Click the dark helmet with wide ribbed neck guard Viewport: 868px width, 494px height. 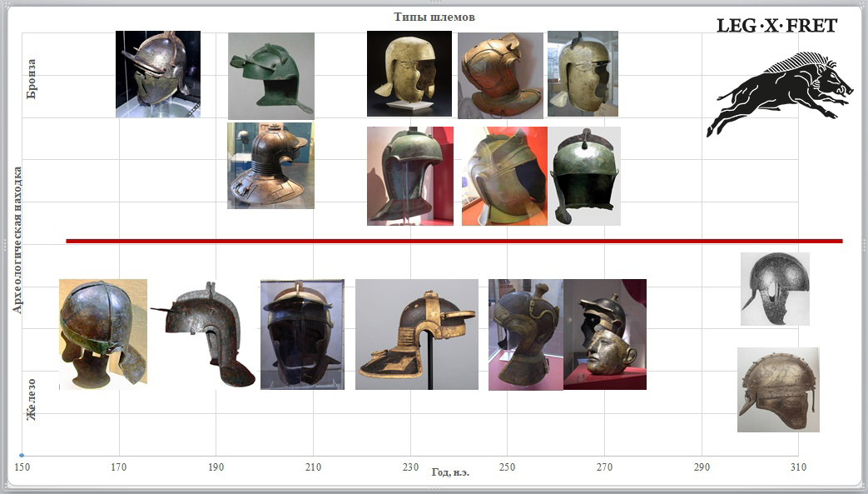270,165
